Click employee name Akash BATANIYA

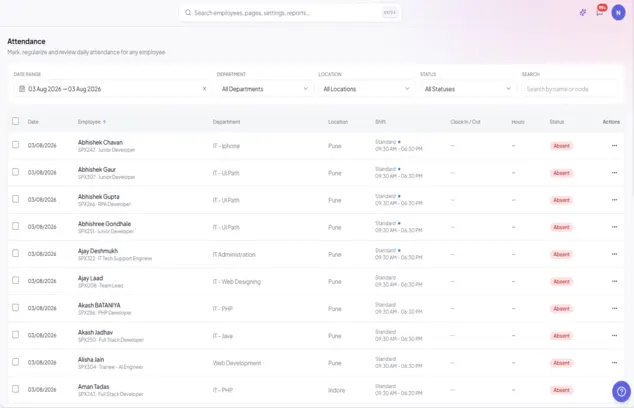[x=99, y=305]
